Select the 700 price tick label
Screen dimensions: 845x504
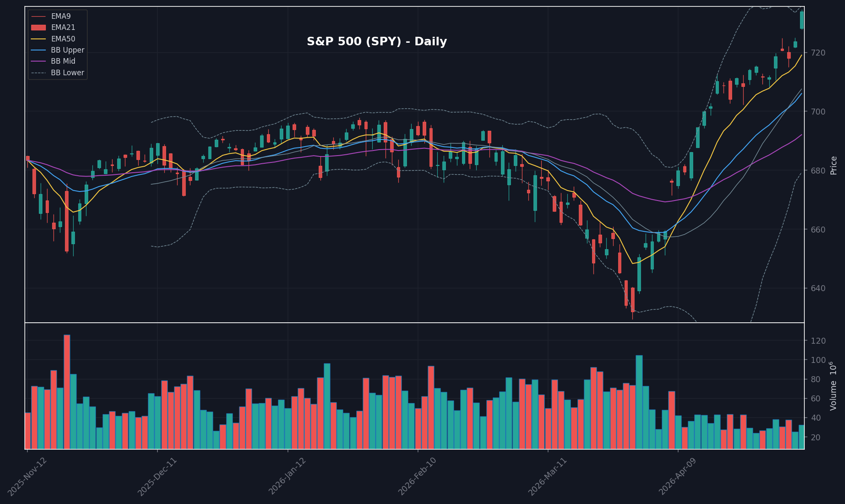[x=818, y=112]
